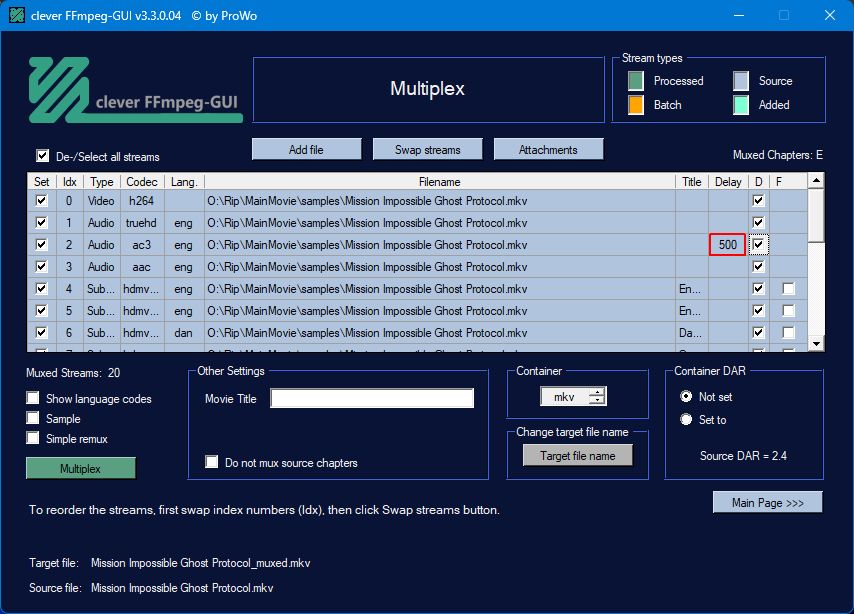Select the Set to DAR radio button
Viewport: 854px width, 614px height.
tap(686, 420)
